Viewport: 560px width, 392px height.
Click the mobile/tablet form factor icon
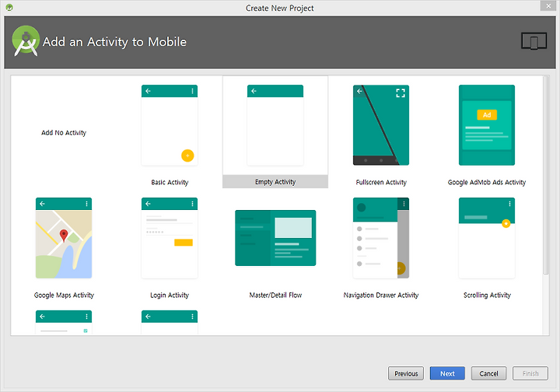coord(534,41)
